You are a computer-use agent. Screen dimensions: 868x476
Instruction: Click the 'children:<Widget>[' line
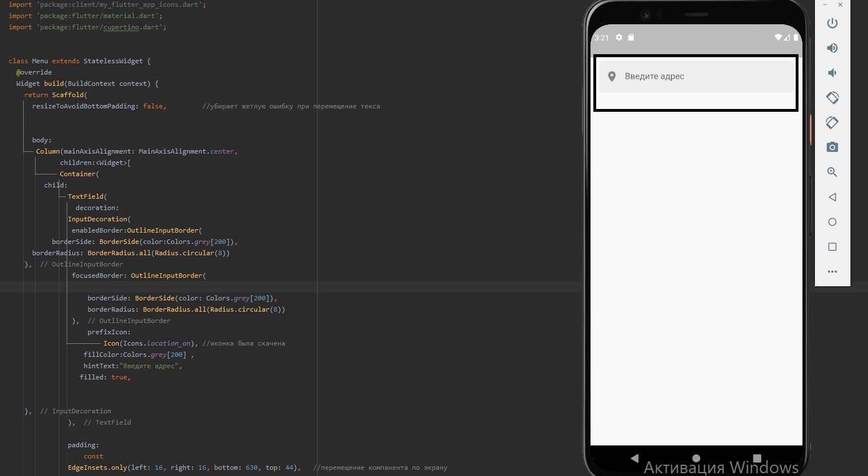click(96, 163)
